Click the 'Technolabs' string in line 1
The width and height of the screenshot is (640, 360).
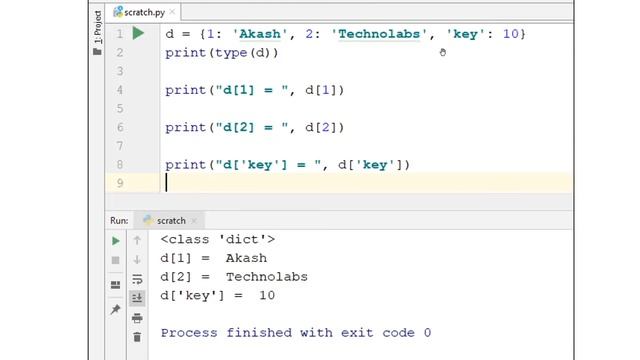(x=379, y=34)
